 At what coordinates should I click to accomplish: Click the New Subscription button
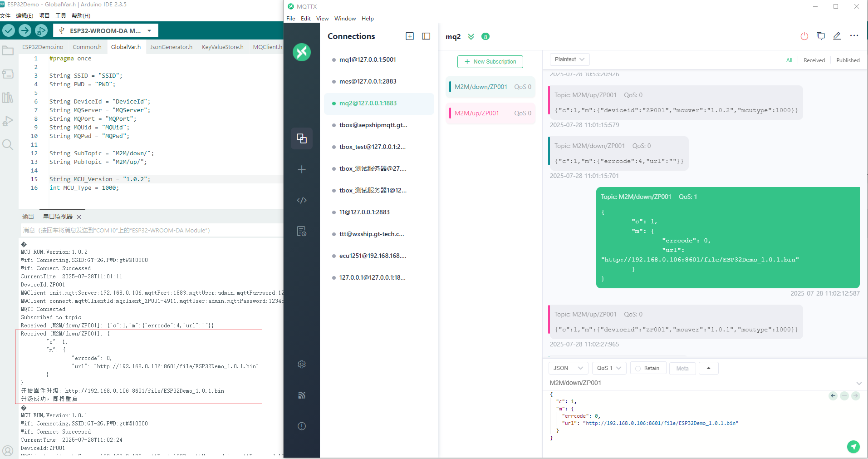pos(490,62)
